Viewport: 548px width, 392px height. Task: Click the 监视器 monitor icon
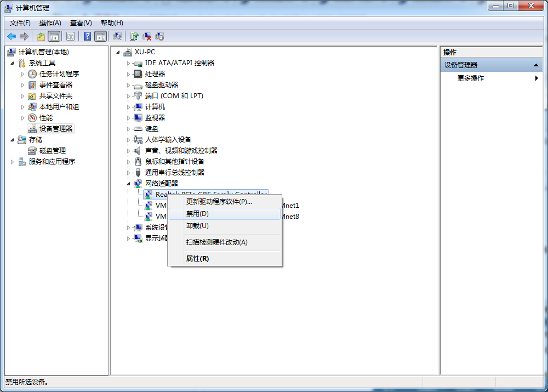[138, 118]
